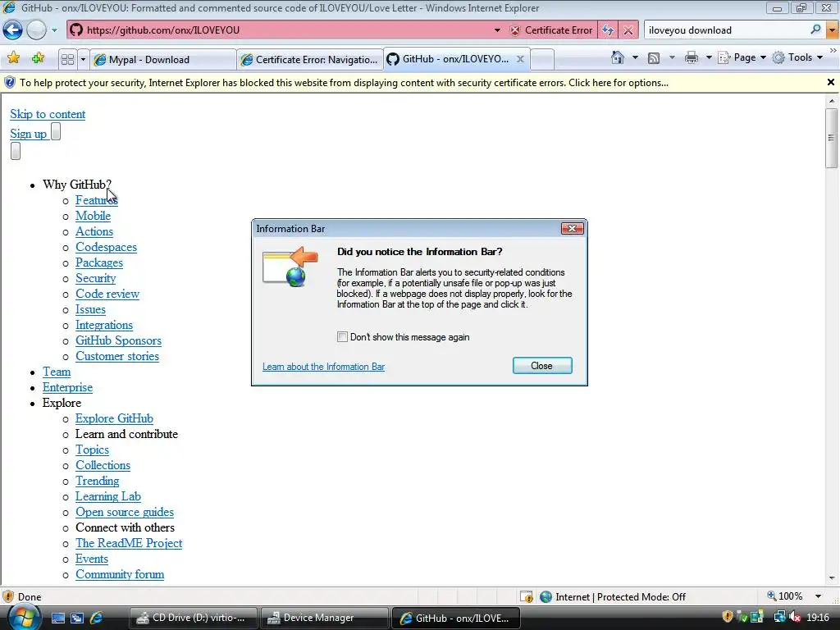
Task: Click the Forward navigation button
Action: (x=36, y=30)
